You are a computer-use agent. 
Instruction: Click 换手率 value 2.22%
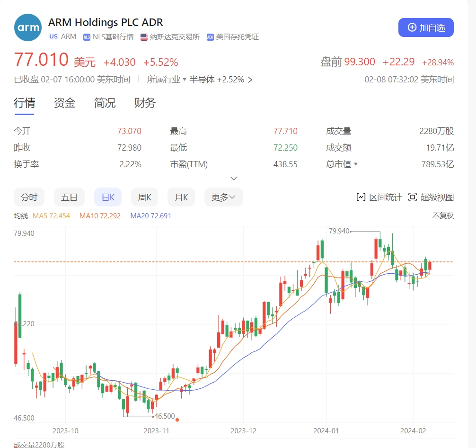tap(131, 164)
